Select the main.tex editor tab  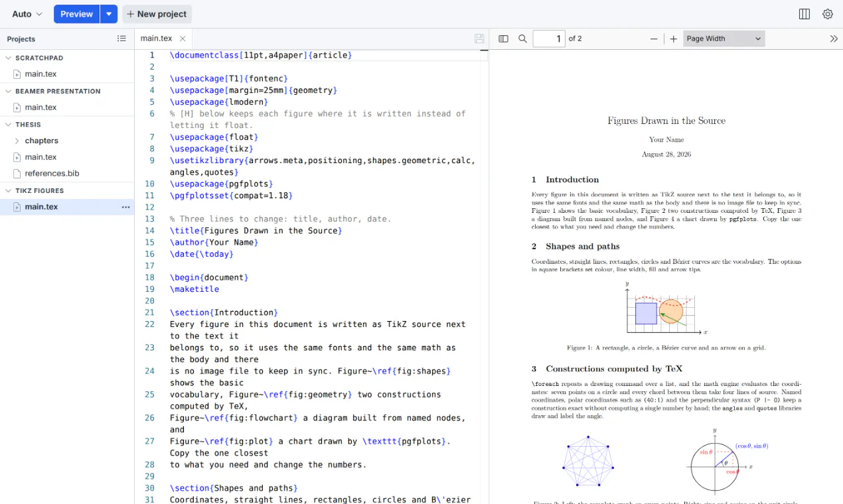156,38
